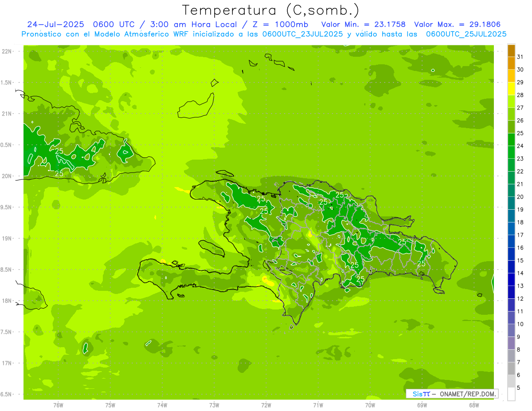The width and height of the screenshot is (532, 411).
Task: Click the '19N' latitude axis label
Action: tap(6, 239)
